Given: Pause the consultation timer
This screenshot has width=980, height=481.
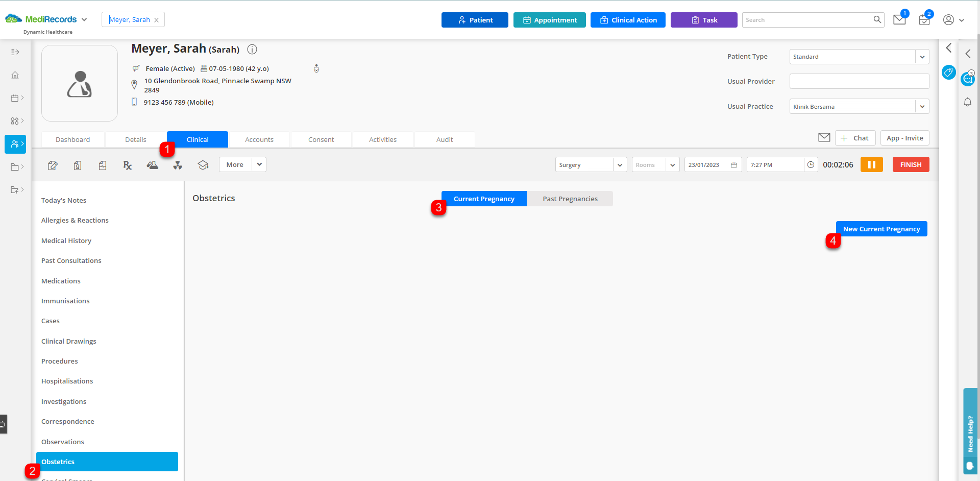Looking at the screenshot, I should click(871, 164).
